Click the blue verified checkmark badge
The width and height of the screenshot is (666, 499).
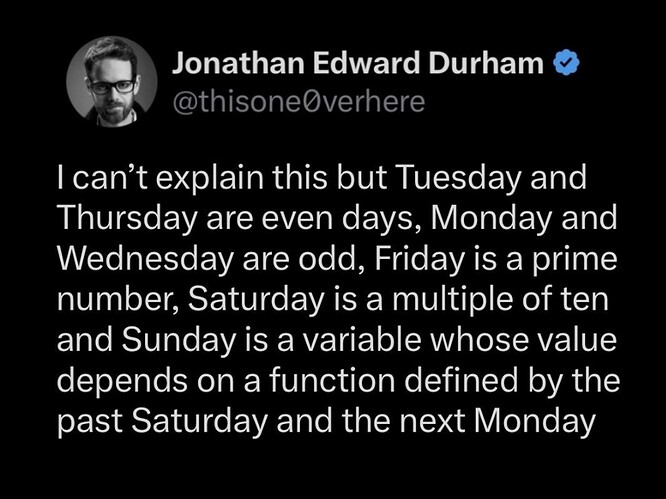pos(566,64)
